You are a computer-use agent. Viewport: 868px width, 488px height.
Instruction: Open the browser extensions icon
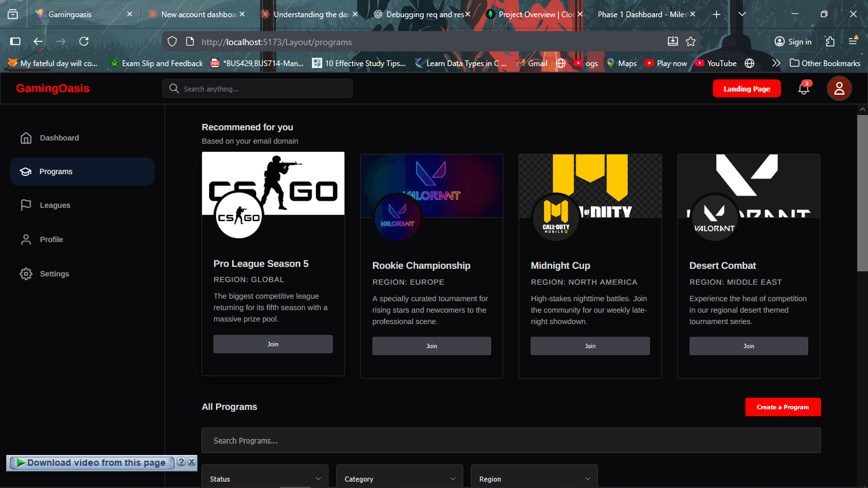point(830,41)
